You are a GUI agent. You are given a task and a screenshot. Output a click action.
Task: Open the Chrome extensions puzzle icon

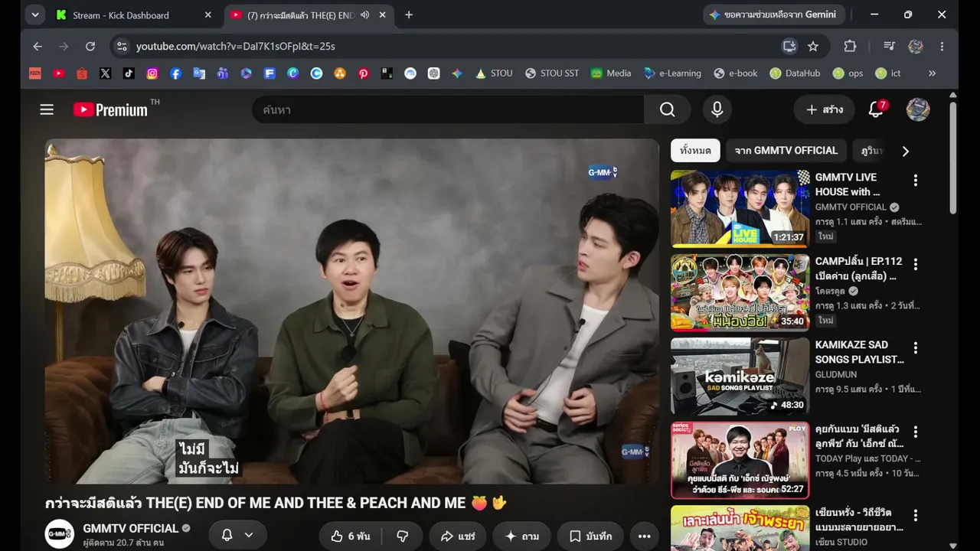click(x=850, y=46)
